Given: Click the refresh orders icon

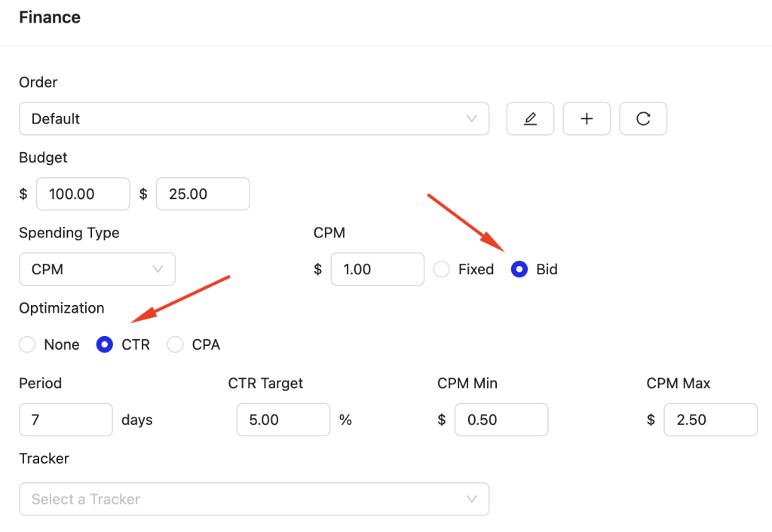Looking at the screenshot, I should [643, 119].
